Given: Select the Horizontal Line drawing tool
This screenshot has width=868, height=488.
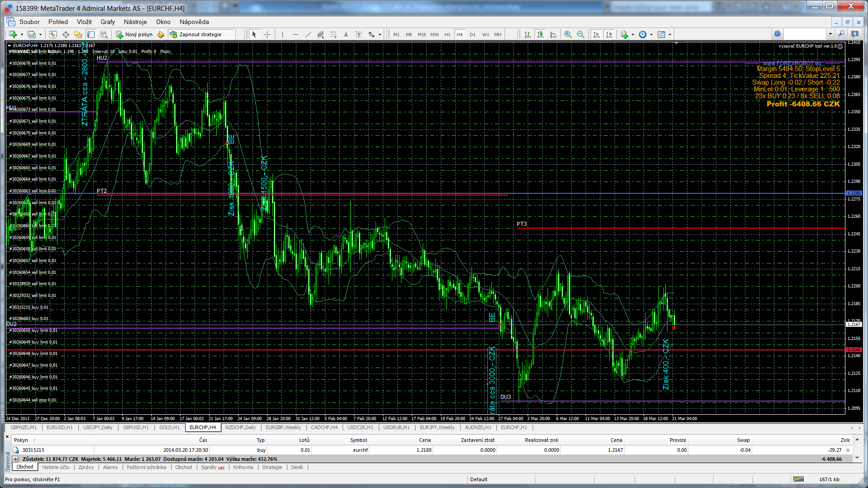Looking at the screenshot, I should pos(295,34).
